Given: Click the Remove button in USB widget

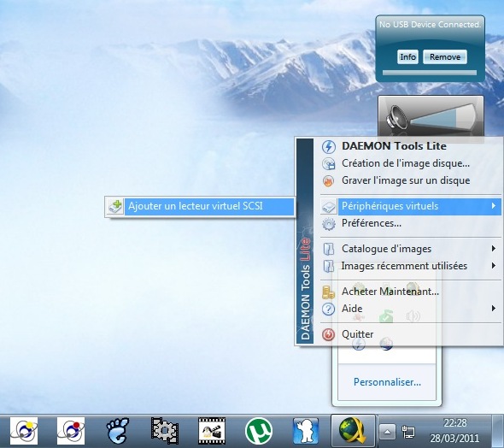Looking at the screenshot, I should 445,57.
